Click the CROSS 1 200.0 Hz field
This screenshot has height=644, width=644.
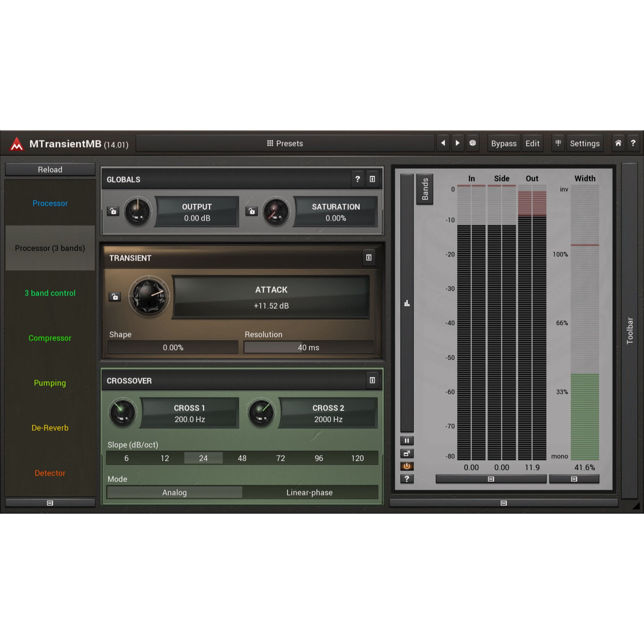click(x=189, y=413)
